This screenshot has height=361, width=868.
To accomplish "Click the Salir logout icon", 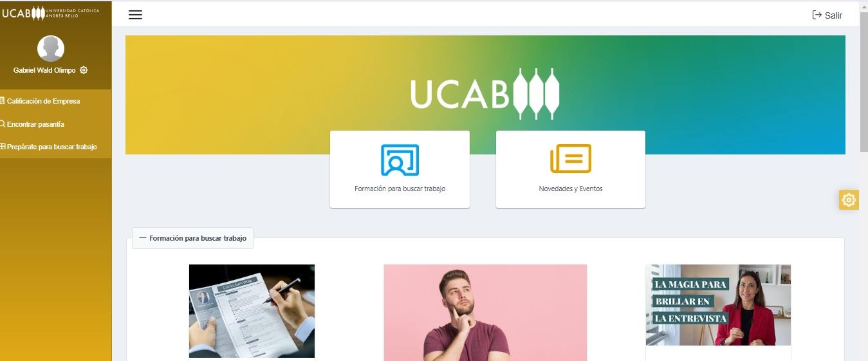I will [x=817, y=15].
